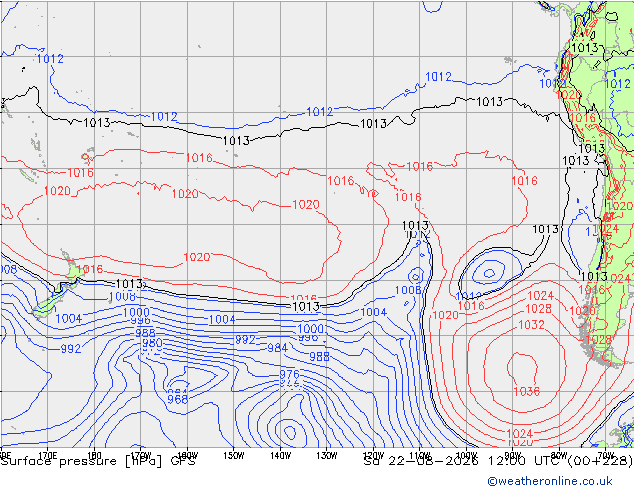Click the 130W longitude axis label
Viewport: 634px width, 490px height.
(327, 455)
